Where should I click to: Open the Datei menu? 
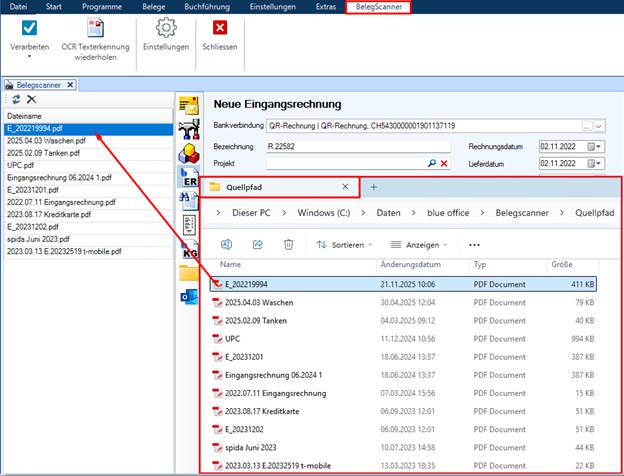(18, 7)
